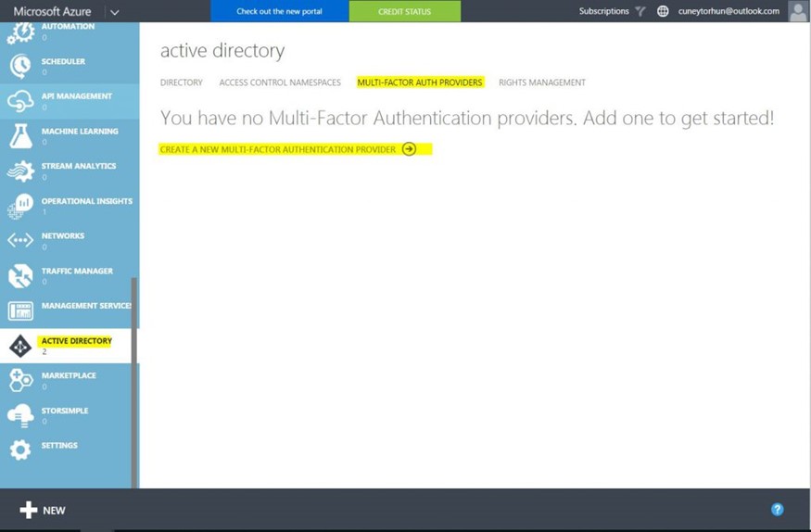Open the Automation service icon
This screenshot has width=811, height=532.
pos(20,32)
